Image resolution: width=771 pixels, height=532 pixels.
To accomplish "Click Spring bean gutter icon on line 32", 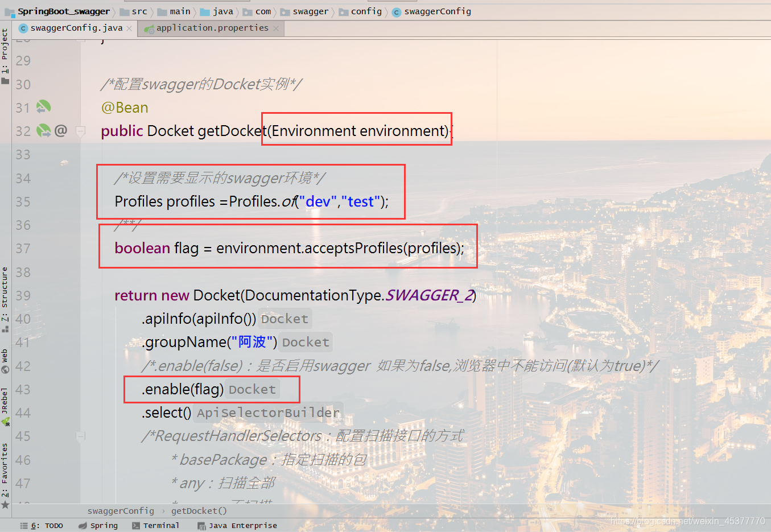I will pyautogui.click(x=44, y=130).
